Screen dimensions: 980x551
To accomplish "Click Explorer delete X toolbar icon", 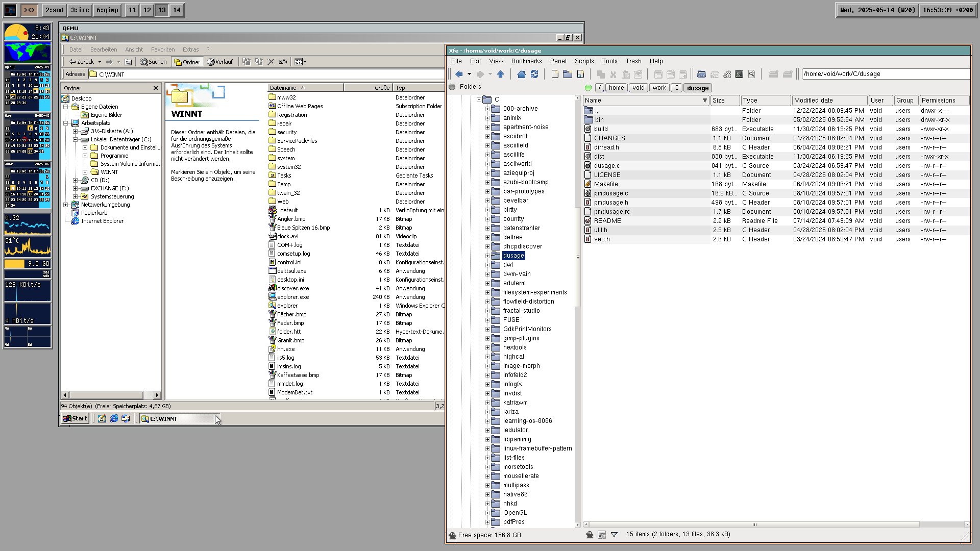I will pos(271,62).
